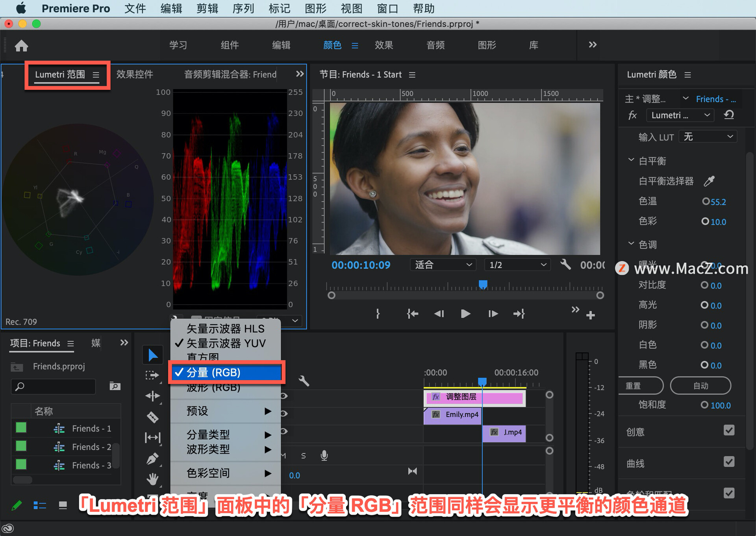Open program monitor wrench settings
This screenshot has height=536, width=756.
pos(565,264)
